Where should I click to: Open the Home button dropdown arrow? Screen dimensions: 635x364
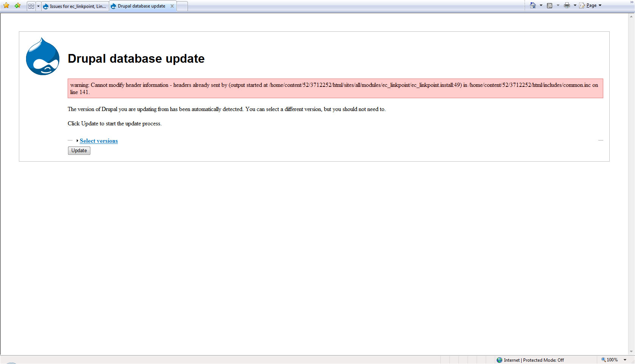click(x=541, y=5)
